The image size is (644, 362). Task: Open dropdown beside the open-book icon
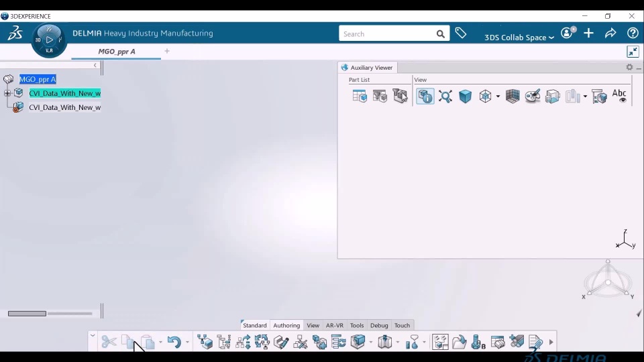point(398,342)
